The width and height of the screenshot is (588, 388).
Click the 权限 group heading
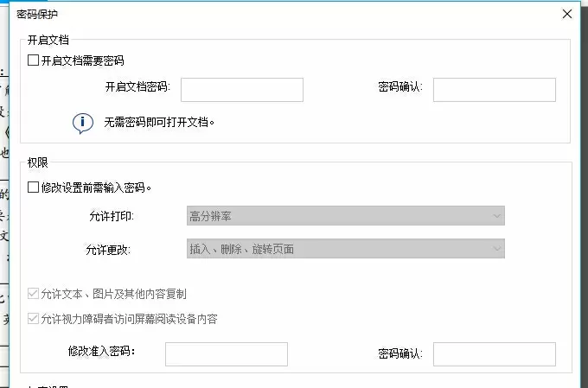pos(38,162)
